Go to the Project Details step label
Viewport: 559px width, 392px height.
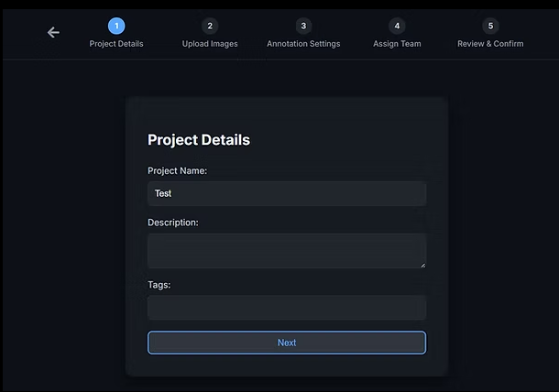click(116, 44)
